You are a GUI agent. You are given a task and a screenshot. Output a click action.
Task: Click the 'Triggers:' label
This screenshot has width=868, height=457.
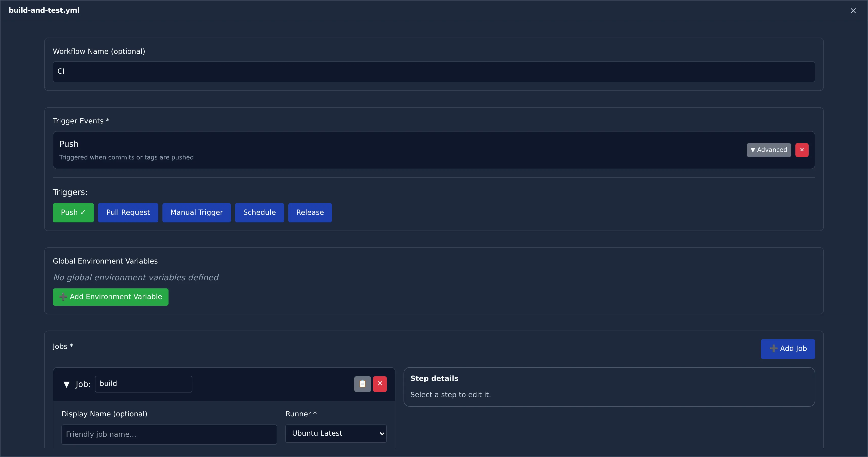pyautogui.click(x=70, y=192)
